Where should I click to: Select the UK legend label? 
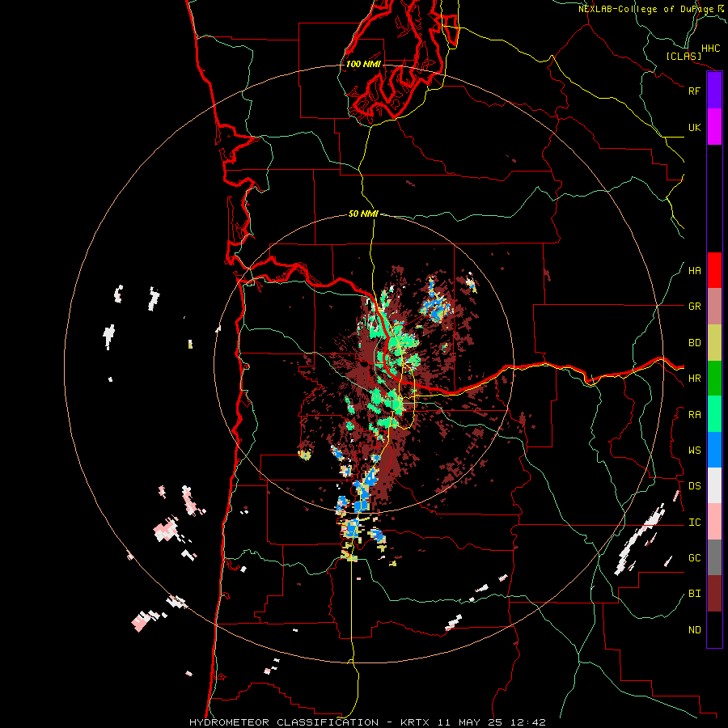click(694, 127)
